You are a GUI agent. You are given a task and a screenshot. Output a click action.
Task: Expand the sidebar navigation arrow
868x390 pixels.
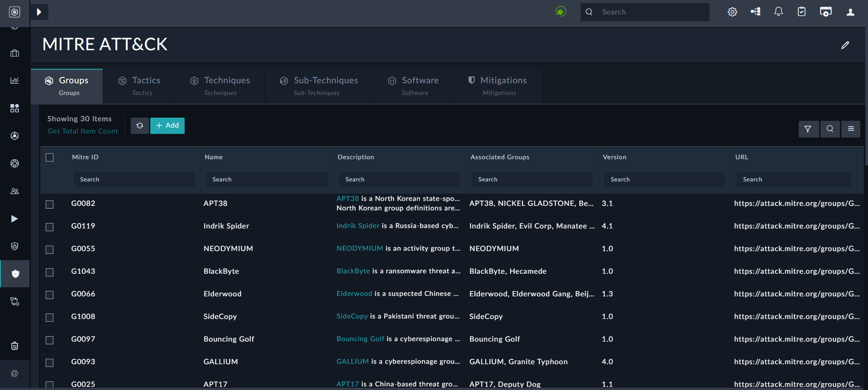(39, 12)
